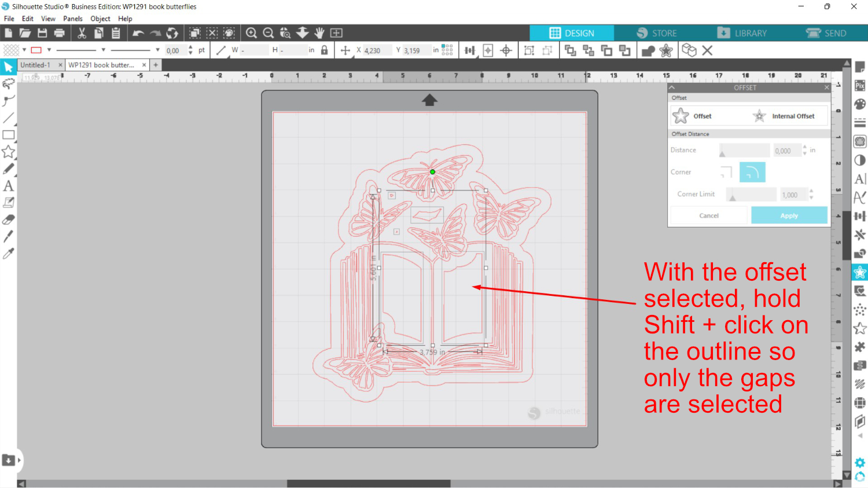Increase the Distance value stepper
Image resolution: width=868 pixels, height=488 pixels.
point(804,148)
